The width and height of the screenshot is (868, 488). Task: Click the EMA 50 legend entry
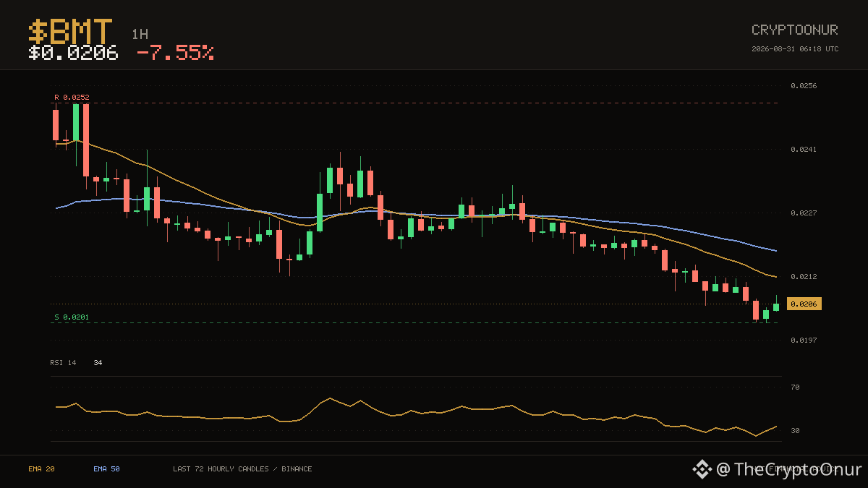[x=106, y=469]
